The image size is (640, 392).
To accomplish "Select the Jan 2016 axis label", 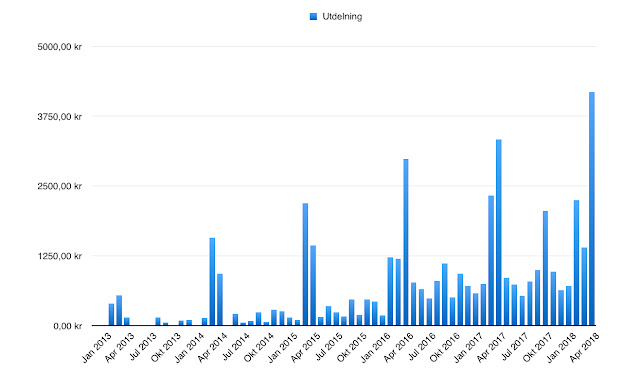I will [x=376, y=347].
